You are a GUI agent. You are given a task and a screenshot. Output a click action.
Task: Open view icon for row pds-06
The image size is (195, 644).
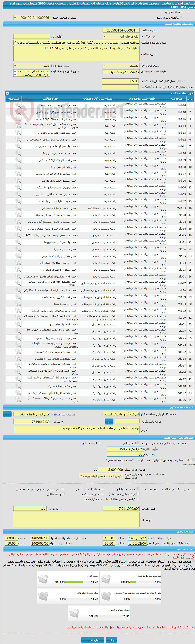(x=18, y=400)
